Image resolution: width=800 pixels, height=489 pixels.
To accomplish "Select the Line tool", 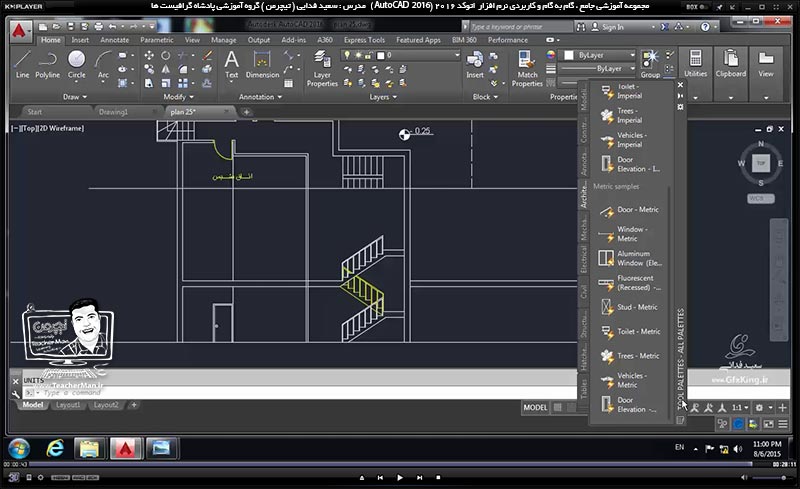I will [x=22, y=64].
